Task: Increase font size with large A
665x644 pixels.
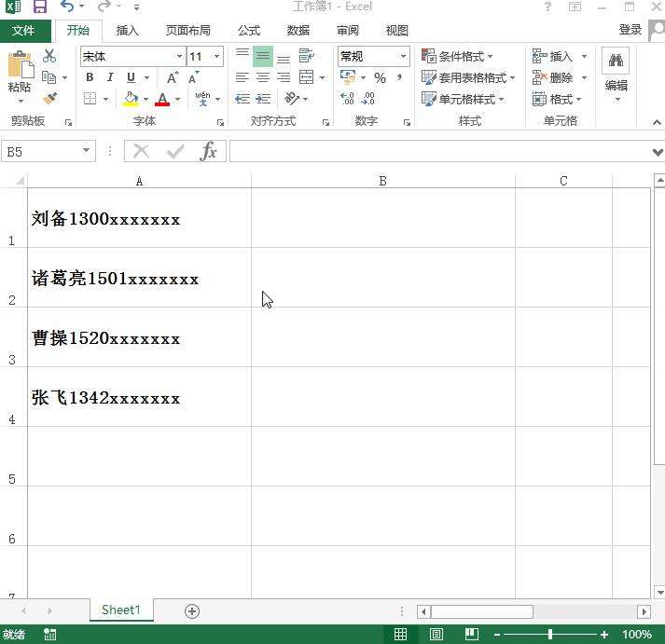Action: pyautogui.click(x=173, y=78)
